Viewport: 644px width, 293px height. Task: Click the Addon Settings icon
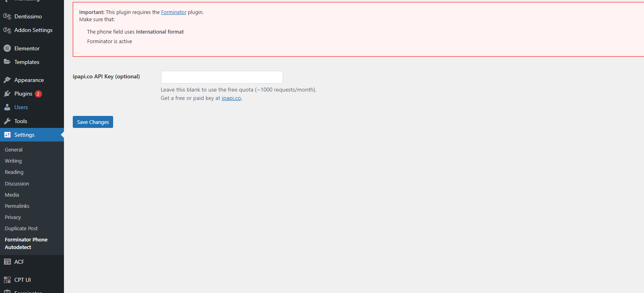coord(7,30)
